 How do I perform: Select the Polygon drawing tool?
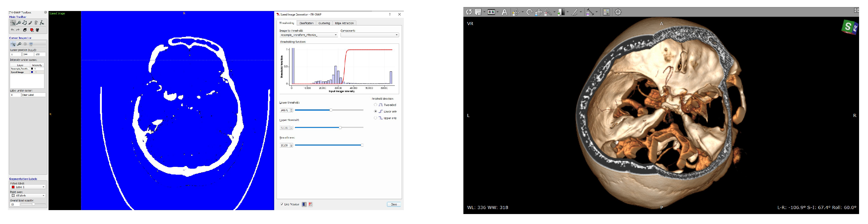[25, 23]
